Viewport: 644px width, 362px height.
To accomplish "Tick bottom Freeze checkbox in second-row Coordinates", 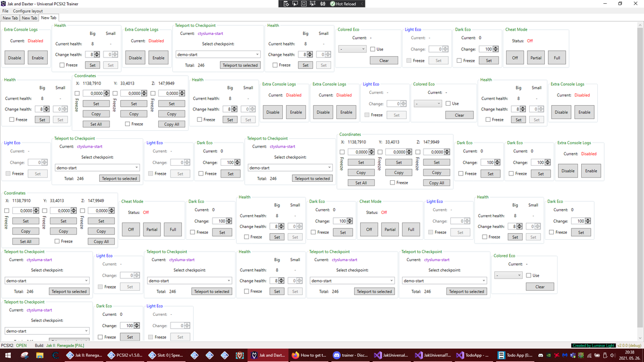I will pyautogui.click(x=127, y=124).
